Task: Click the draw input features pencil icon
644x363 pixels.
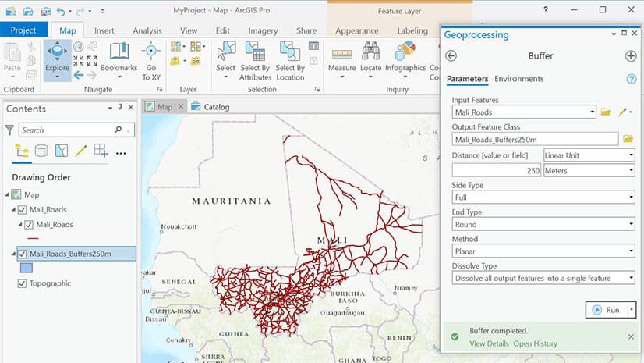Action: point(623,112)
